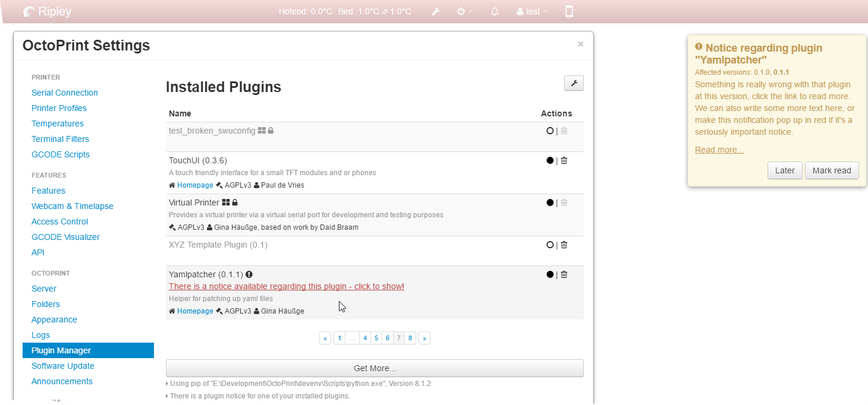Uninstall TouchUI via trash icon
868x405 pixels.
click(x=564, y=160)
